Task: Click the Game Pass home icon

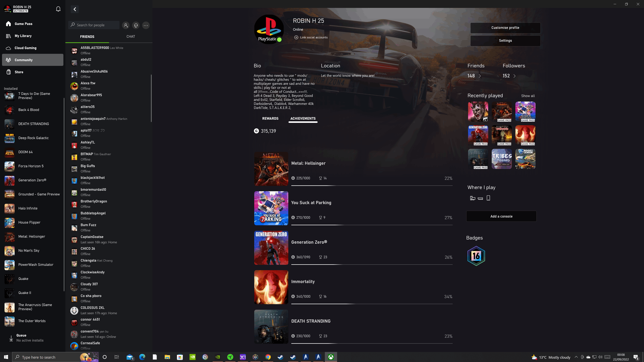Action: (x=9, y=24)
